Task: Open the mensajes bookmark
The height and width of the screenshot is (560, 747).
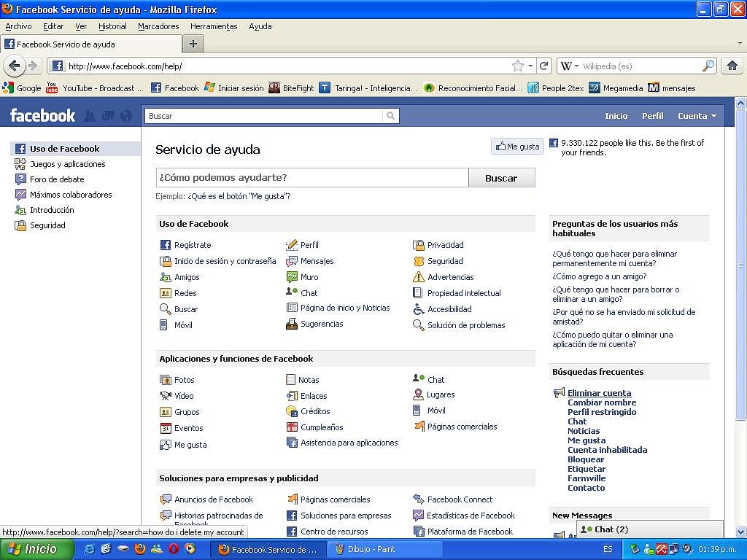Action: (x=671, y=87)
